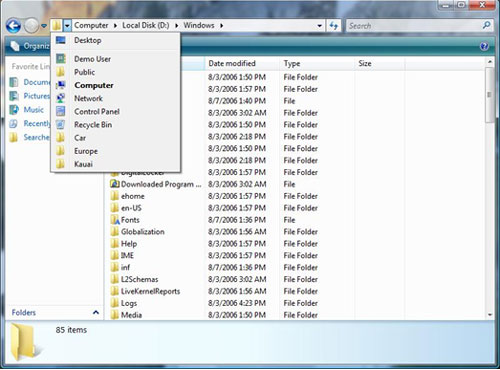Screen dimensions: 500x370
Task: Click the scrollbar down arrow
Action: click(x=490, y=315)
